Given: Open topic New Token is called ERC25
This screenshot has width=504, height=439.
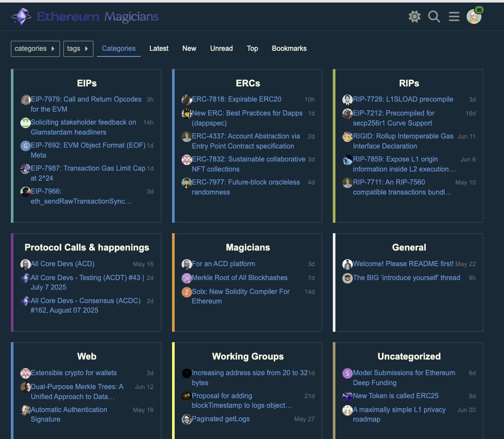Looking at the screenshot, I should tap(396, 396).
